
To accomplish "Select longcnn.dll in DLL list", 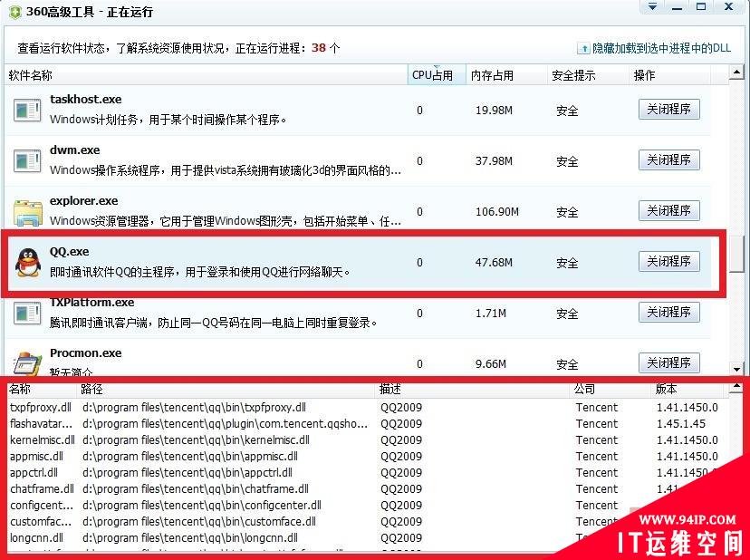I will point(36,537).
